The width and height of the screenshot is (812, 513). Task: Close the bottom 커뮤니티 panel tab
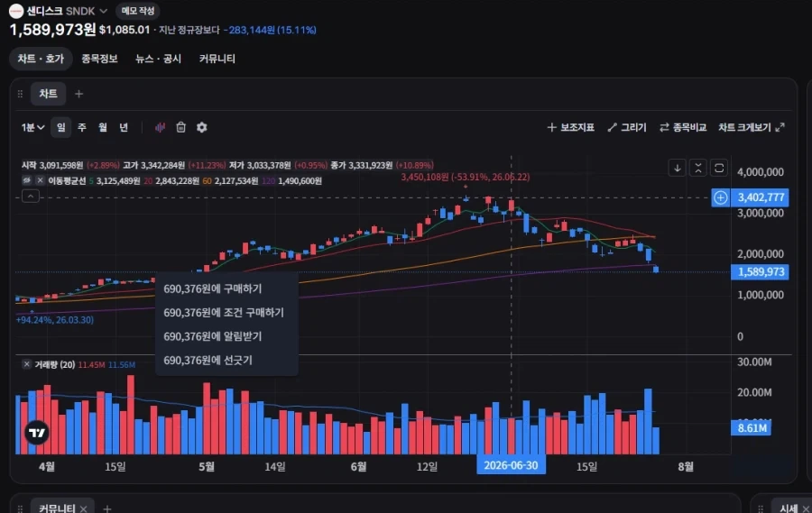tap(83, 508)
